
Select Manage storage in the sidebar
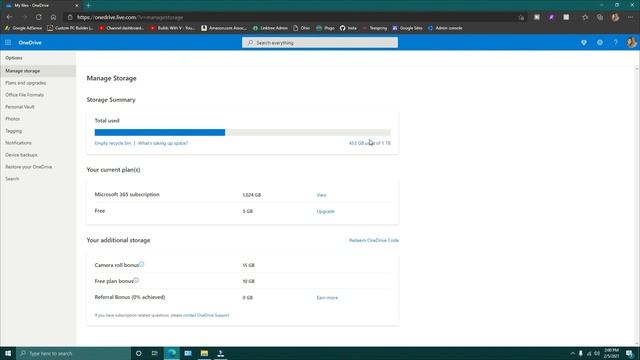[x=38, y=71]
